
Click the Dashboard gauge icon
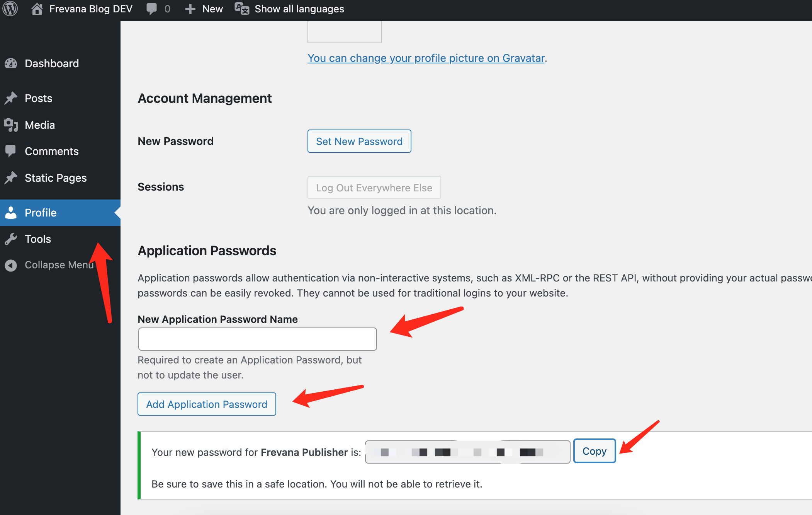11,63
